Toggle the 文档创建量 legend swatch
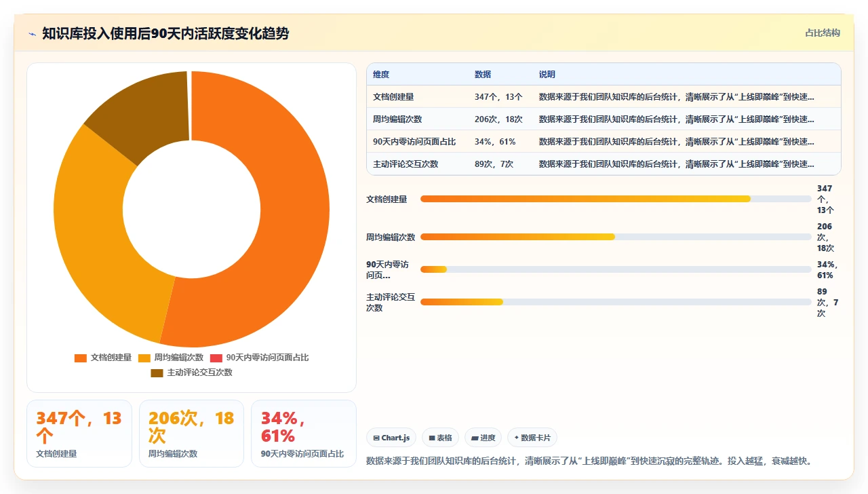This screenshot has width=868, height=494. (80, 358)
